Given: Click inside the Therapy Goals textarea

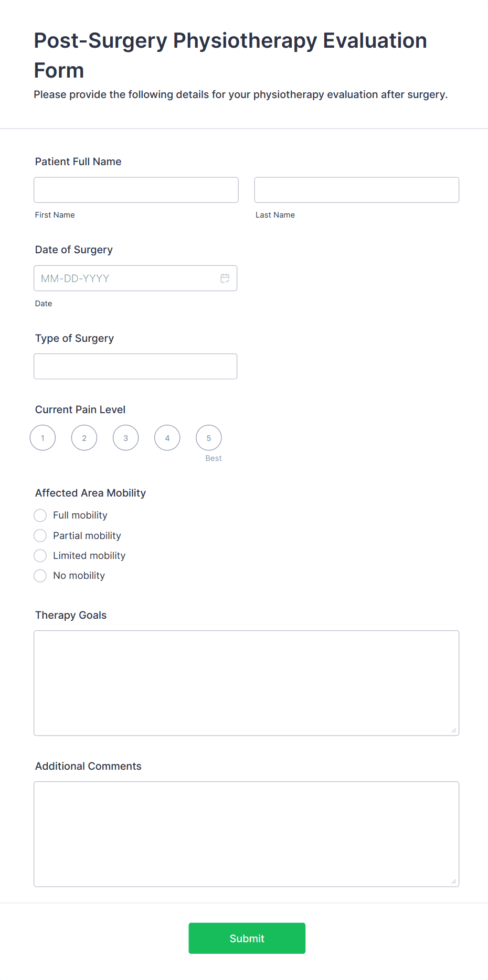Looking at the screenshot, I should pos(246,683).
